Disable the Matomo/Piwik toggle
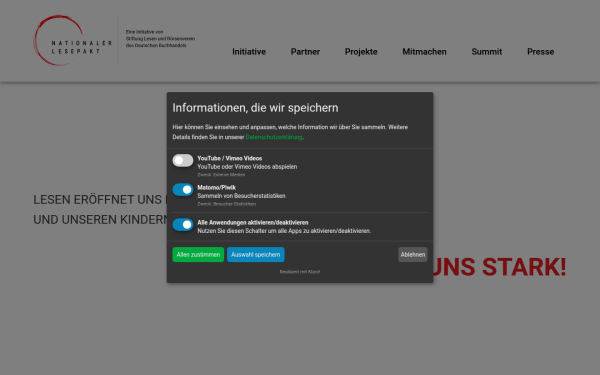 click(183, 189)
